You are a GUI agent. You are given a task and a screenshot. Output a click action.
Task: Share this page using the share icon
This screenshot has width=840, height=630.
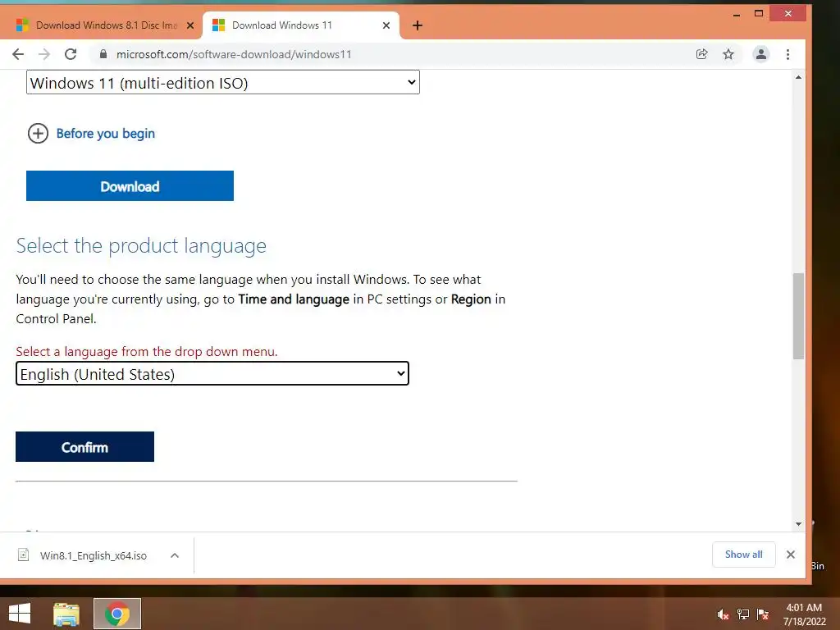[702, 54]
